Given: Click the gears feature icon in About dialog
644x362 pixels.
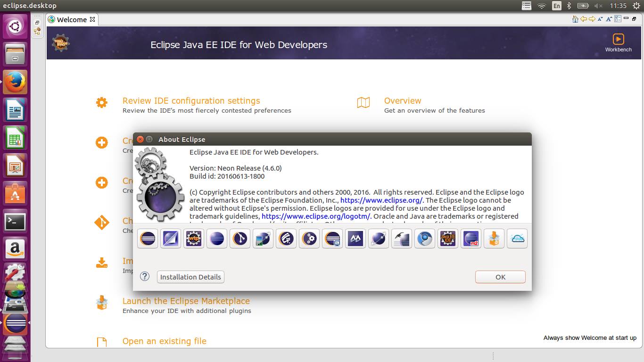Looking at the screenshot, I should [309, 239].
